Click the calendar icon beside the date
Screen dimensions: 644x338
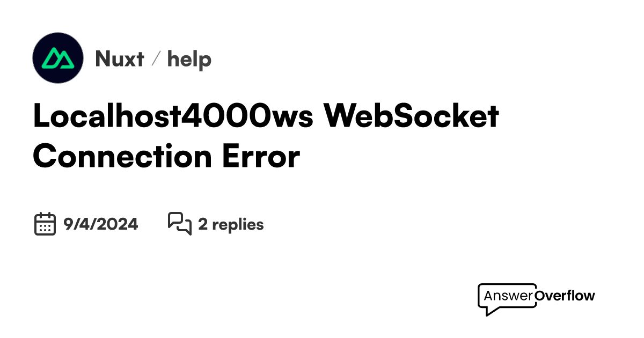click(x=45, y=224)
